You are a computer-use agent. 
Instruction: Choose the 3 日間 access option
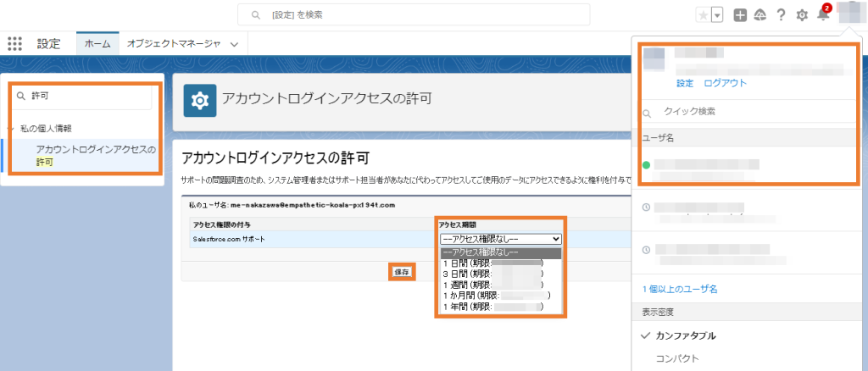(500, 274)
